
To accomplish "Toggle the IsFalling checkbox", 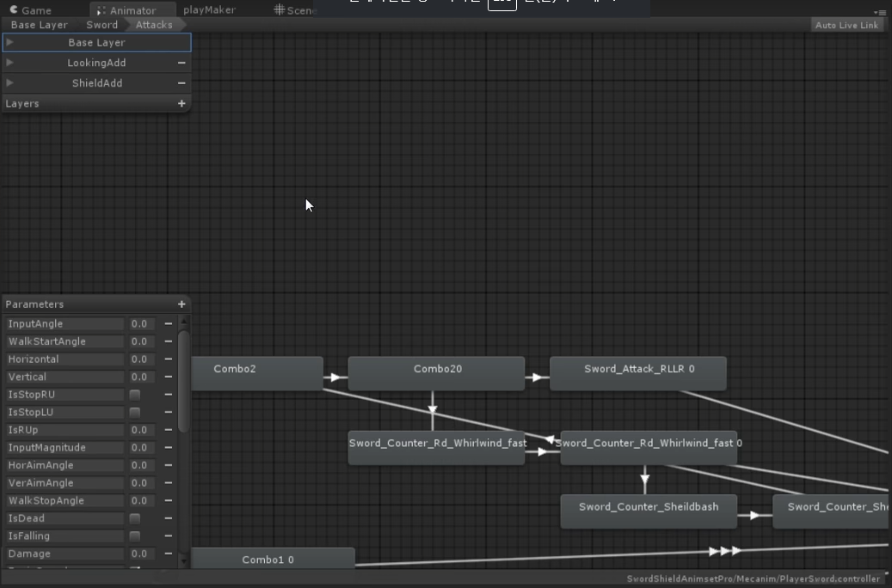I will click(135, 536).
